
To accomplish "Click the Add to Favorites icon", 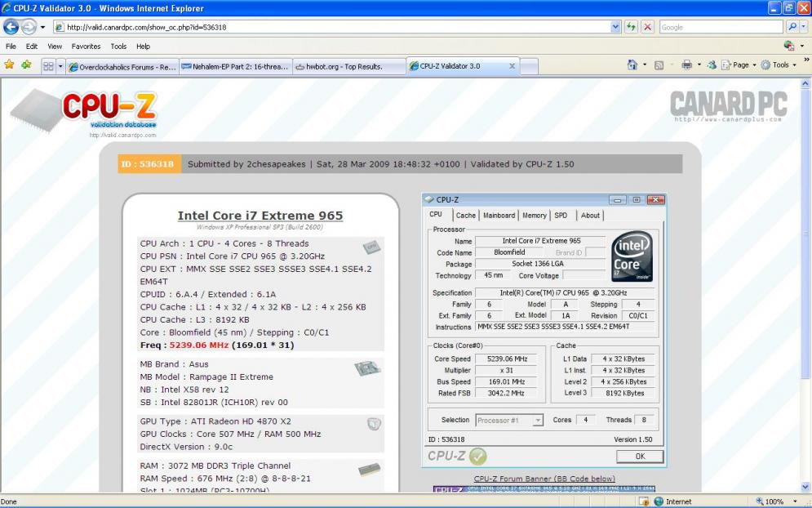I will 26,65.
